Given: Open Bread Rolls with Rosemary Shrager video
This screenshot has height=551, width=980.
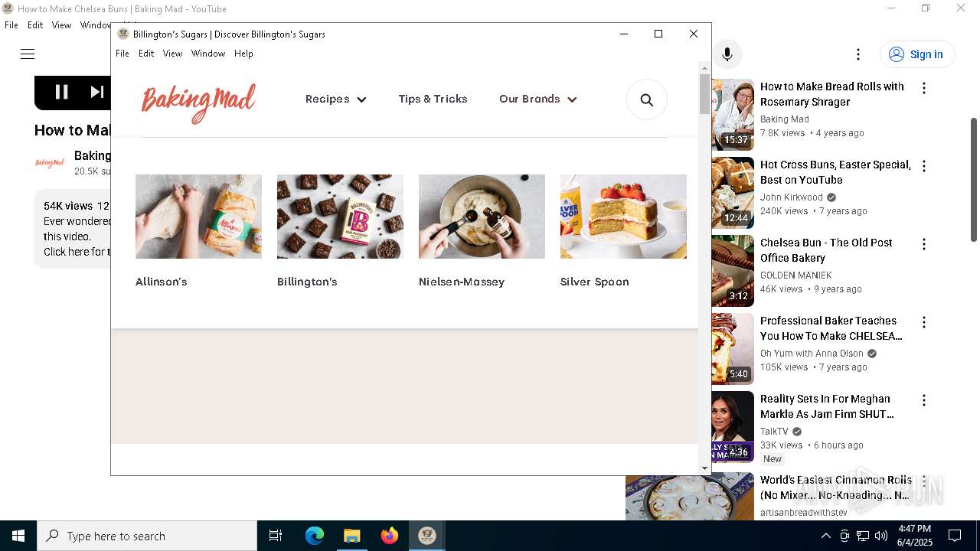Looking at the screenshot, I should coord(832,94).
